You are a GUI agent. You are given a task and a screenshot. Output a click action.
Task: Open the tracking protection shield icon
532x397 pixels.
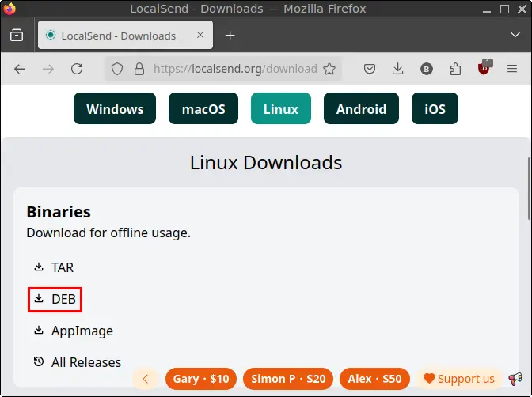coord(117,69)
